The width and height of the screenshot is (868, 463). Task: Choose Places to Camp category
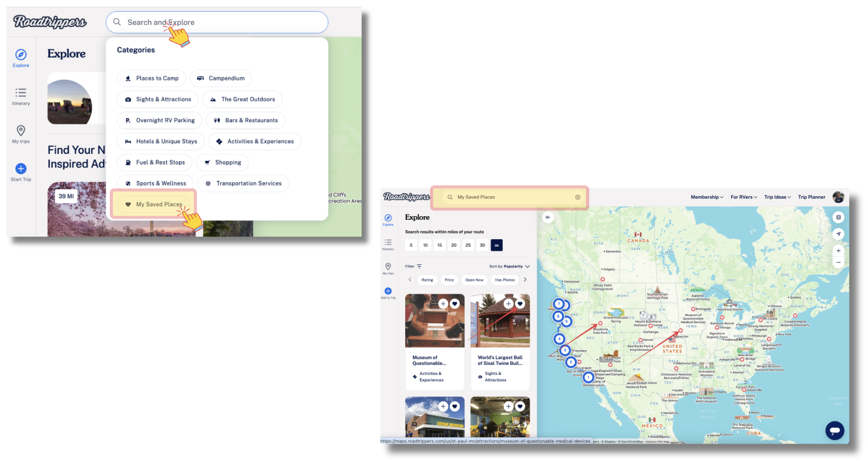(152, 78)
